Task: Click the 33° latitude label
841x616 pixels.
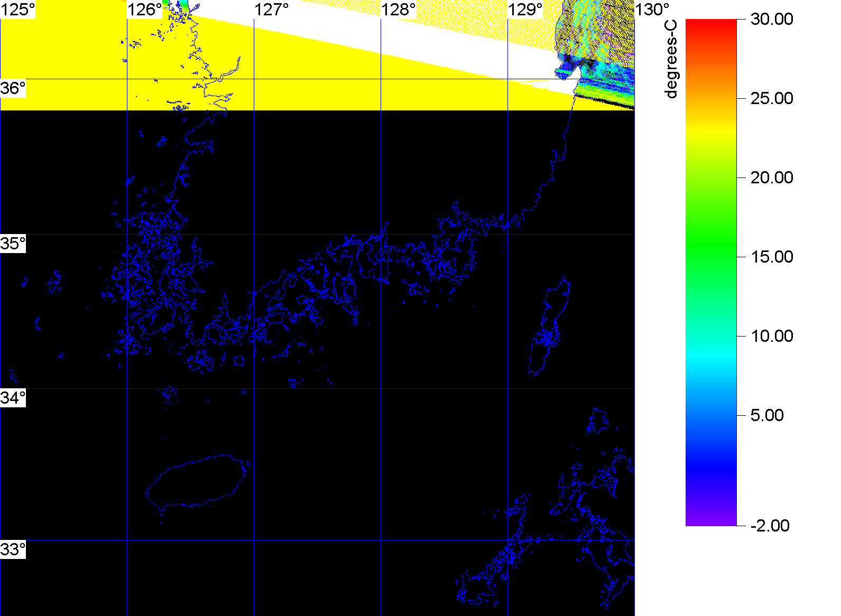Action: pos(13,549)
